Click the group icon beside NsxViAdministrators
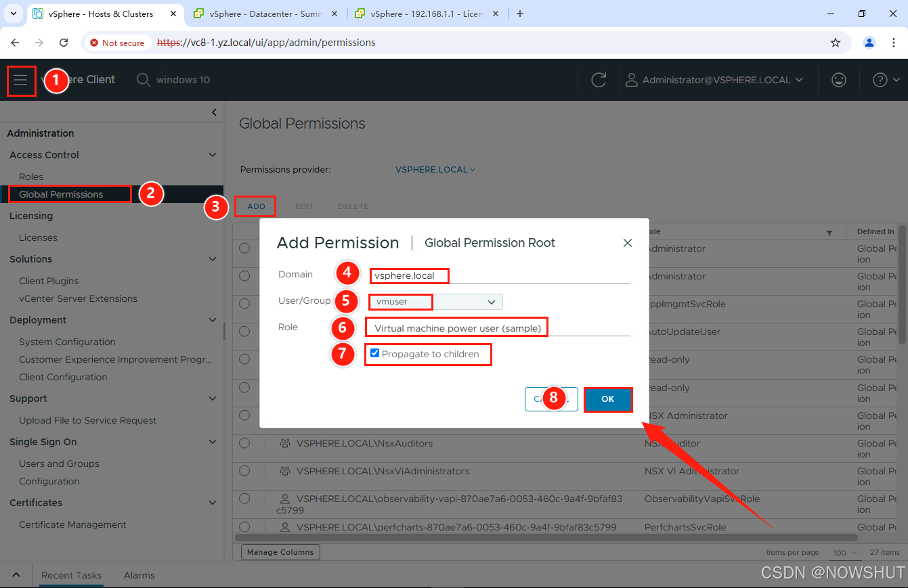The height and width of the screenshot is (588, 908). tap(285, 472)
